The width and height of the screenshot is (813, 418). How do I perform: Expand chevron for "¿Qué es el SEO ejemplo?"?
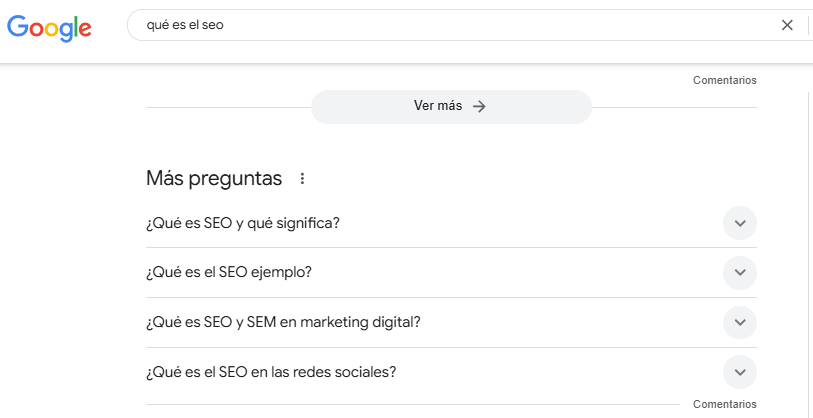740,272
